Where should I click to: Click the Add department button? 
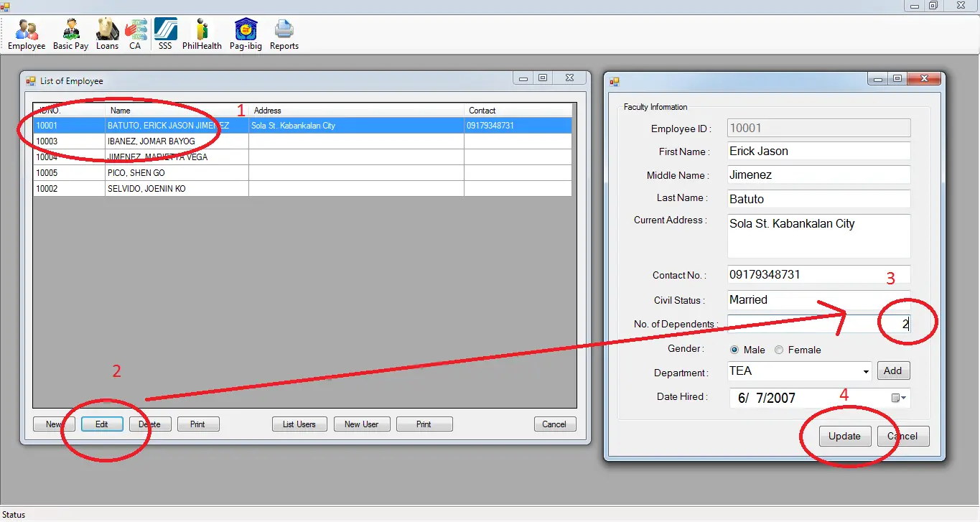893,371
